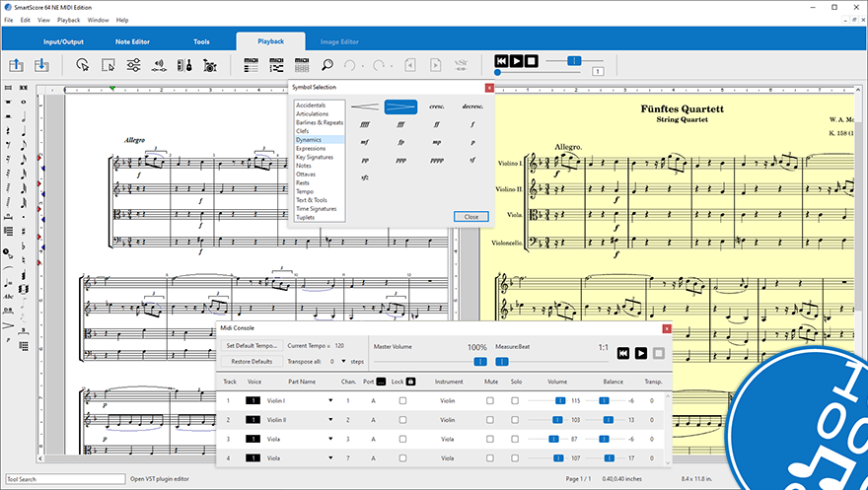Pick the mf dynamic symbol
This screenshot has width=868, height=490.
pos(365,142)
